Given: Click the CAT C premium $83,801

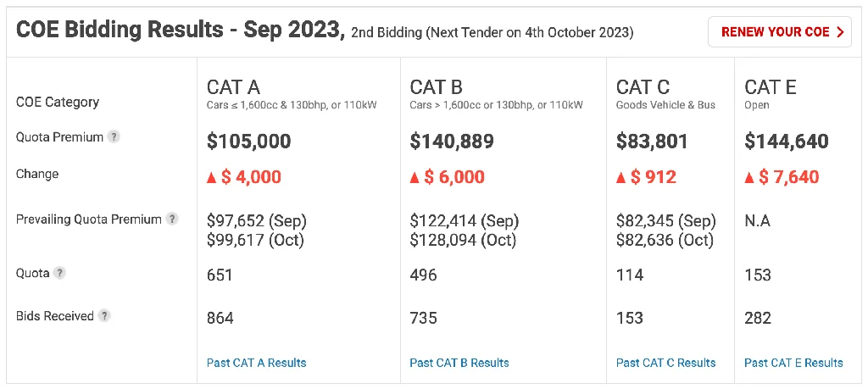Looking at the screenshot, I should 652,141.
